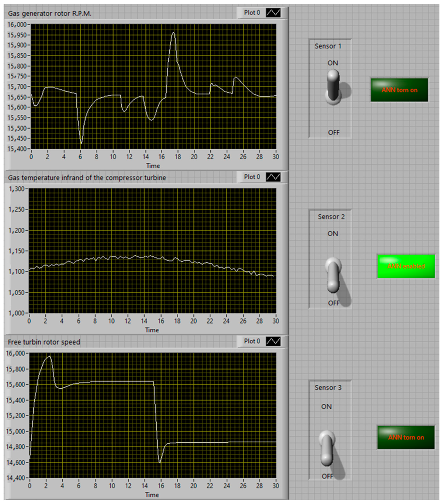Image resolution: width=443 pixels, height=504 pixels.
Task: Click the peak of the gas generator RPM curve
Action: (174, 32)
